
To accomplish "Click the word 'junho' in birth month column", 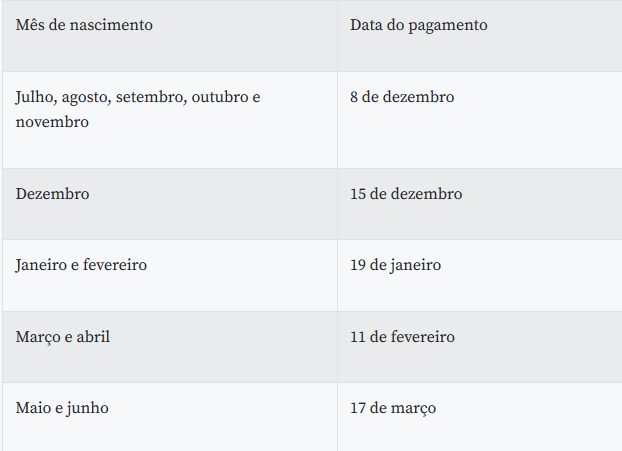I will click(87, 408).
